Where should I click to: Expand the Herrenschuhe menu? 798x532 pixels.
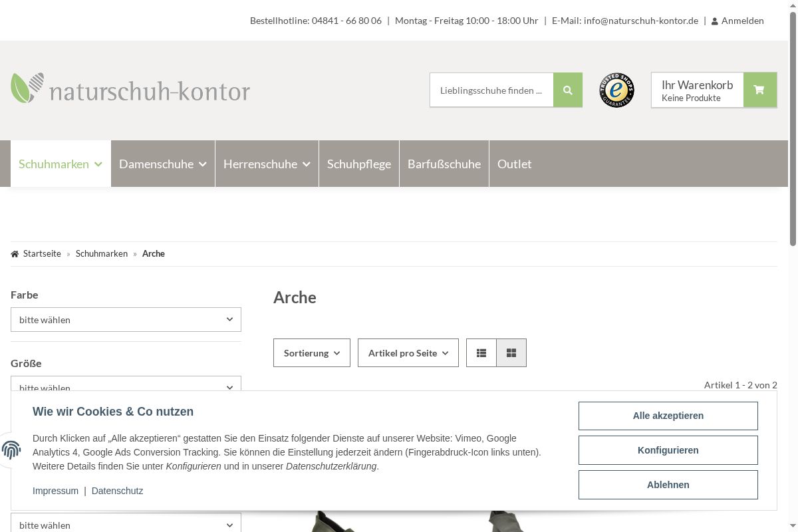pyautogui.click(x=267, y=164)
